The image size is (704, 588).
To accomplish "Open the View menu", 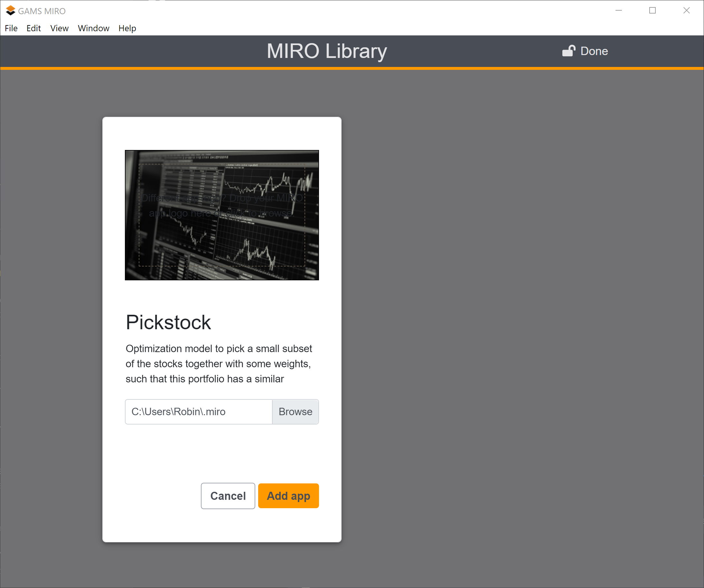I will coord(59,28).
